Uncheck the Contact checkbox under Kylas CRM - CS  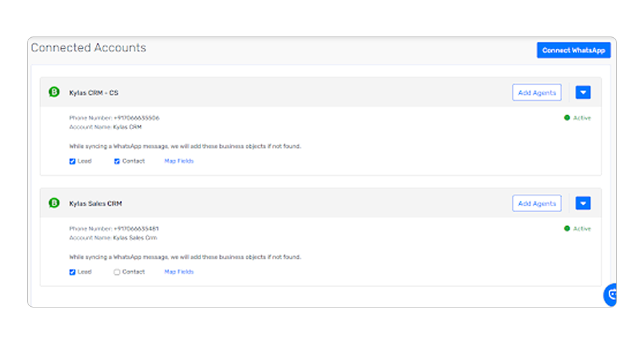[117, 162]
